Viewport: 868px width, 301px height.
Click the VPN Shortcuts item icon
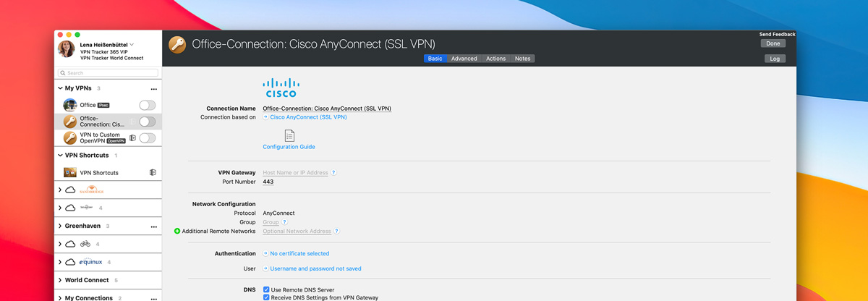(70, 173)
